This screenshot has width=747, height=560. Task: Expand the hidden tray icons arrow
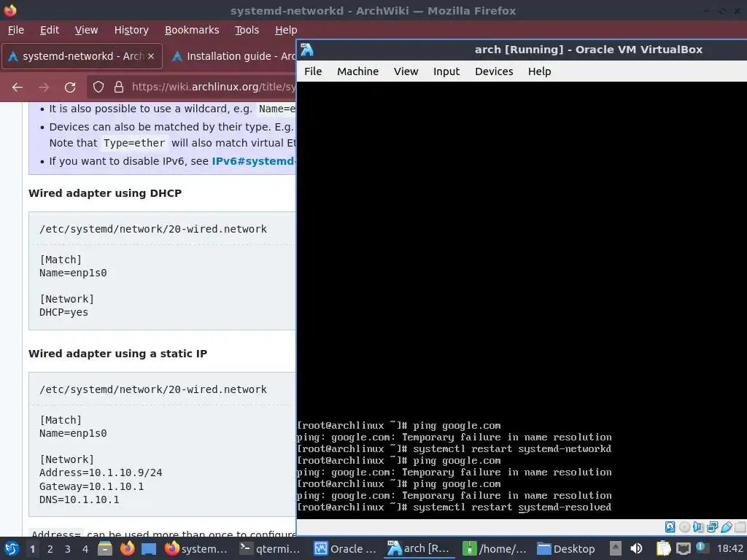pyautogui.click(x=616, y=548)
